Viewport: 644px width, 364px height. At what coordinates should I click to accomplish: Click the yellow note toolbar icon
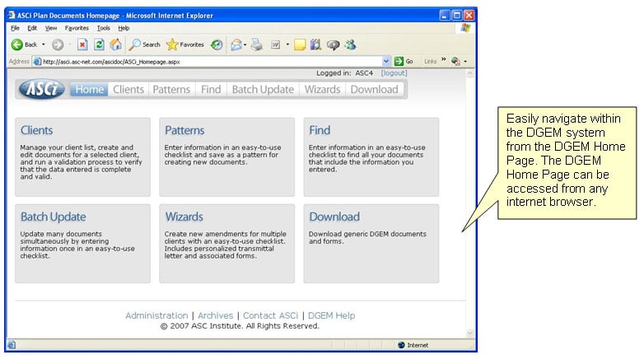click(x=300, y=44)
